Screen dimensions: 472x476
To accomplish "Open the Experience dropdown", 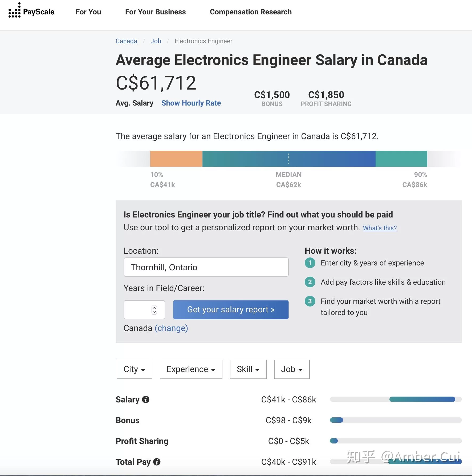I will [x=191, y=369].
